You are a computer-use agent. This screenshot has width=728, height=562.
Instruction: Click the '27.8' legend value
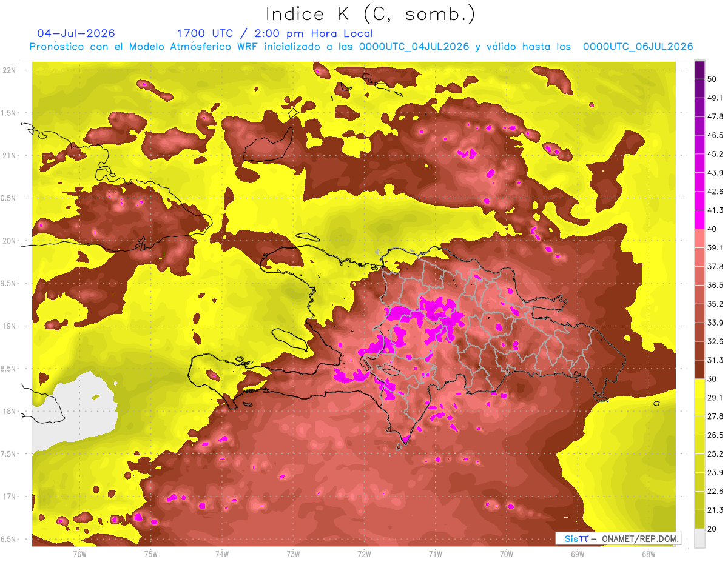(715, 416)
